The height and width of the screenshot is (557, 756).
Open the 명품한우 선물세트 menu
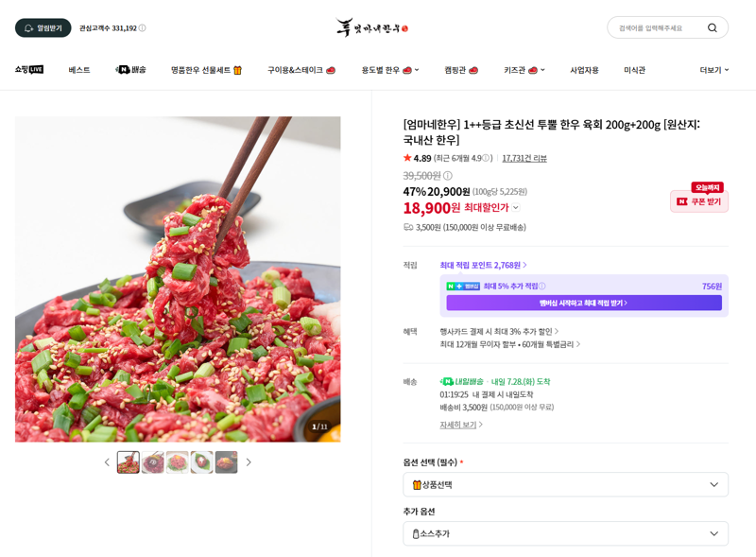206,70
